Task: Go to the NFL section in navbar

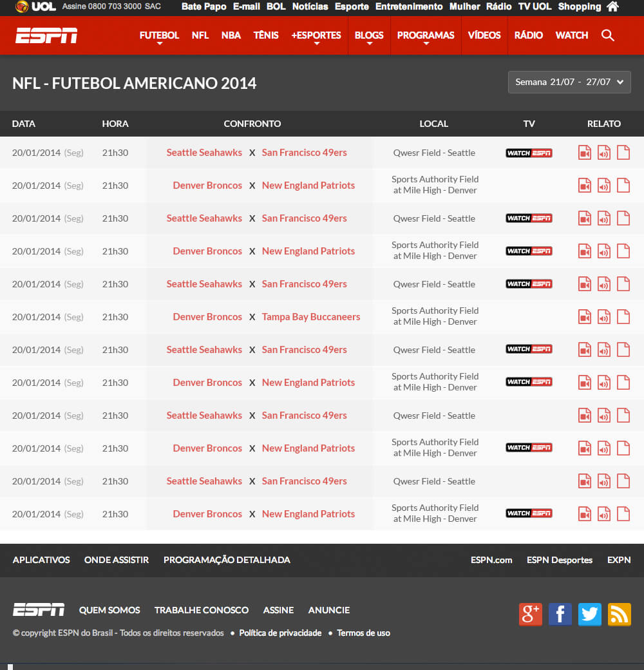Action: 200,35
